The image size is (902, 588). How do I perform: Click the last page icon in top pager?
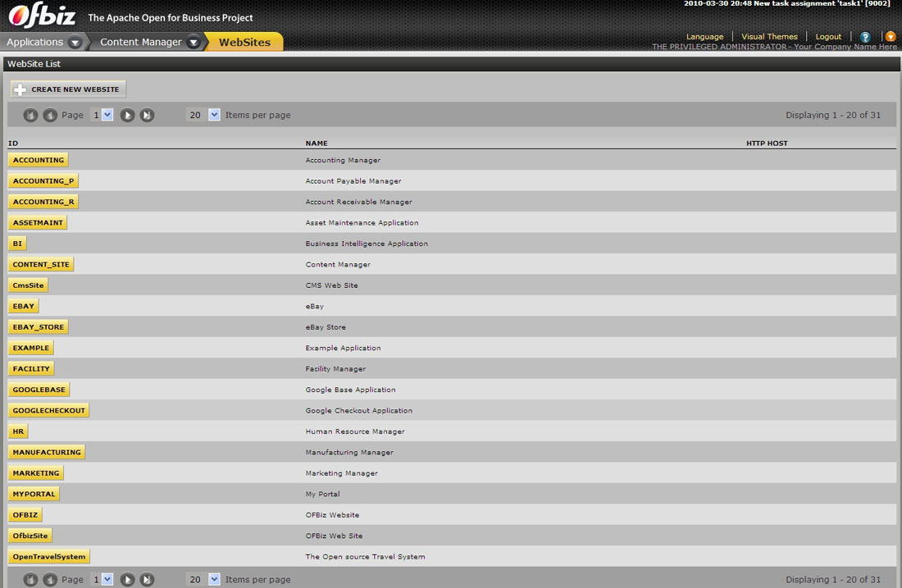pos(147,115)
